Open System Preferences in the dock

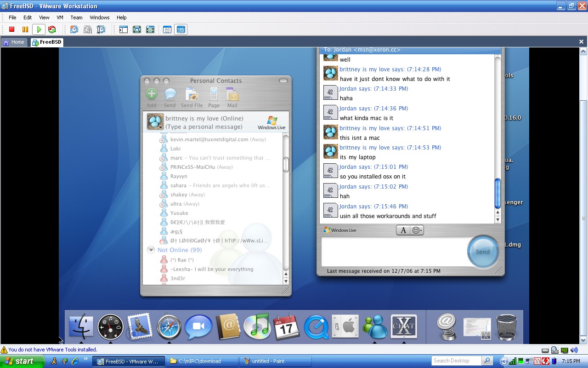[345, 327]
